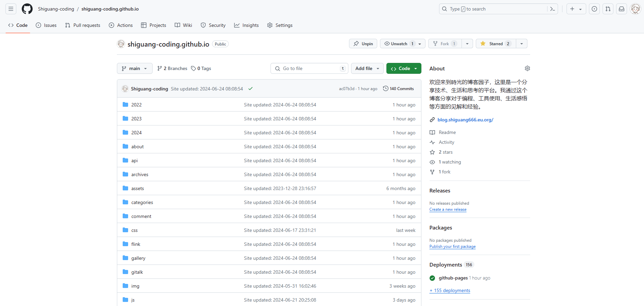View the 1 watching link
The width and height of the screenshot is (644, 306).
450,162
